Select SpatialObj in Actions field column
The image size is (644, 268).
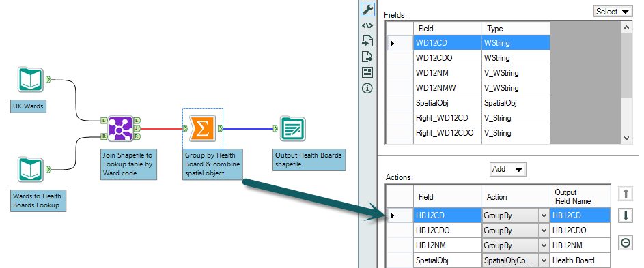click(447, 260)
